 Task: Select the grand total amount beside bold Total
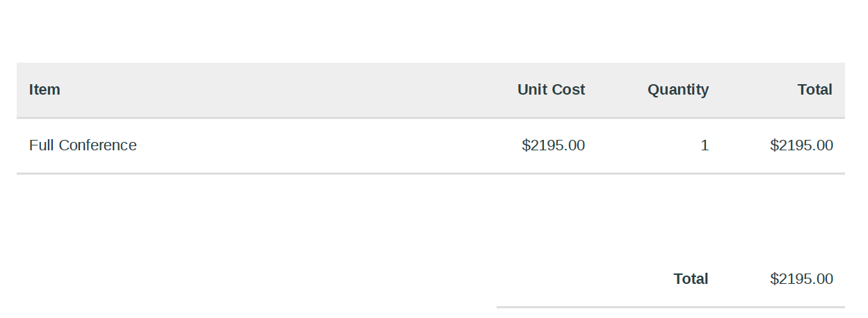[x=801, y=279]
